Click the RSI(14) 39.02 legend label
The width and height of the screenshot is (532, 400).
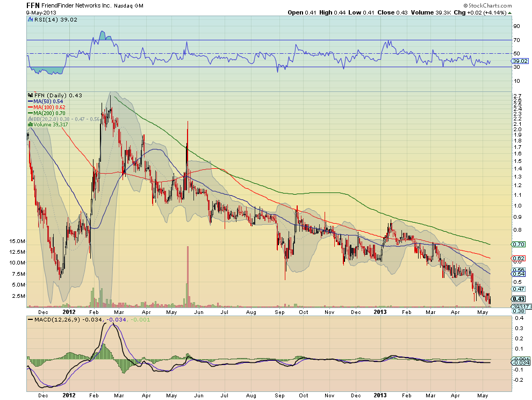[x=56, y=20]
